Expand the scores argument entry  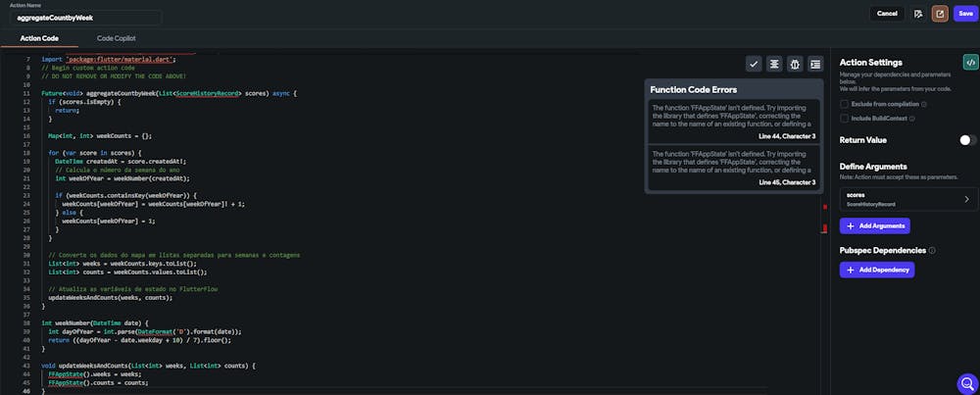tap(966, 199)
